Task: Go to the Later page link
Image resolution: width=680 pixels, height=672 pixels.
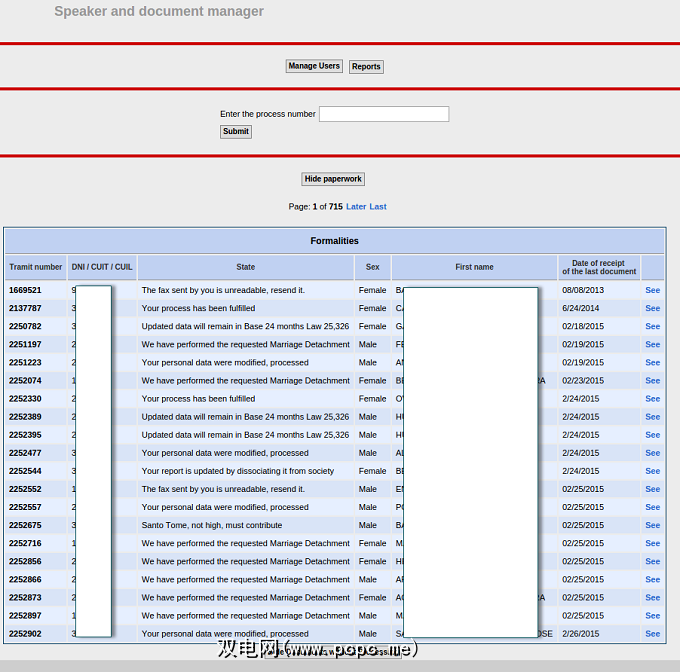Action: pyautogui.click(x=356, y=207)
